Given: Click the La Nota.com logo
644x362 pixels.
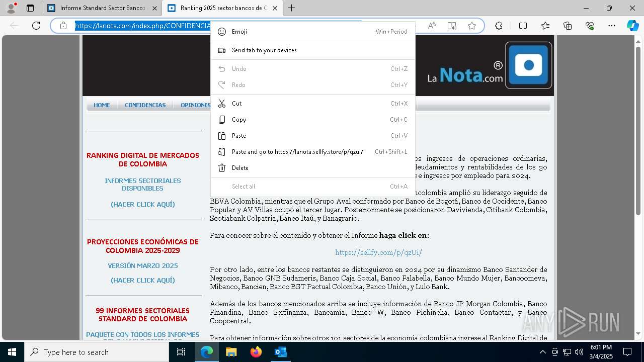Looking at the screenshot, I should [489, 66].
